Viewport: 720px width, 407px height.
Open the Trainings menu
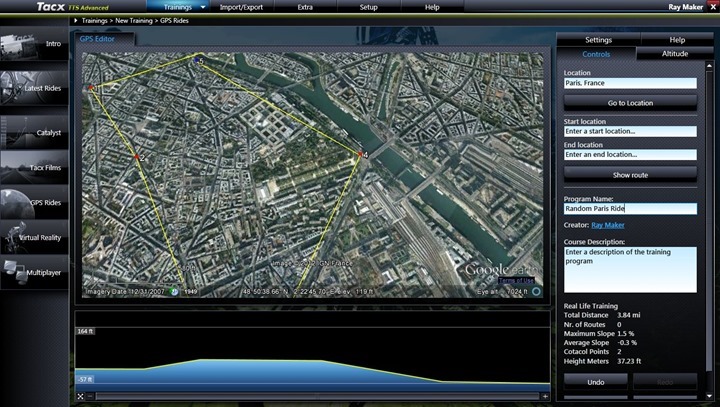[x=178, y=7]
